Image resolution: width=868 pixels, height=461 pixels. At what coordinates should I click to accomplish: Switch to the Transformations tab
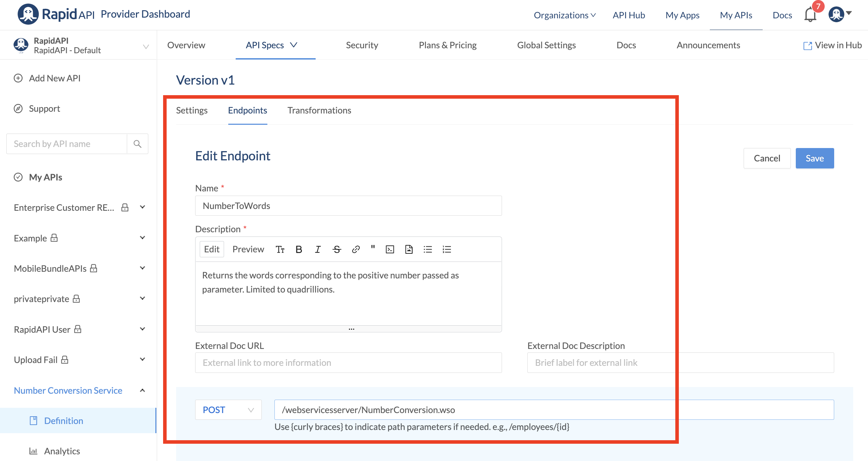coord(319,110)
